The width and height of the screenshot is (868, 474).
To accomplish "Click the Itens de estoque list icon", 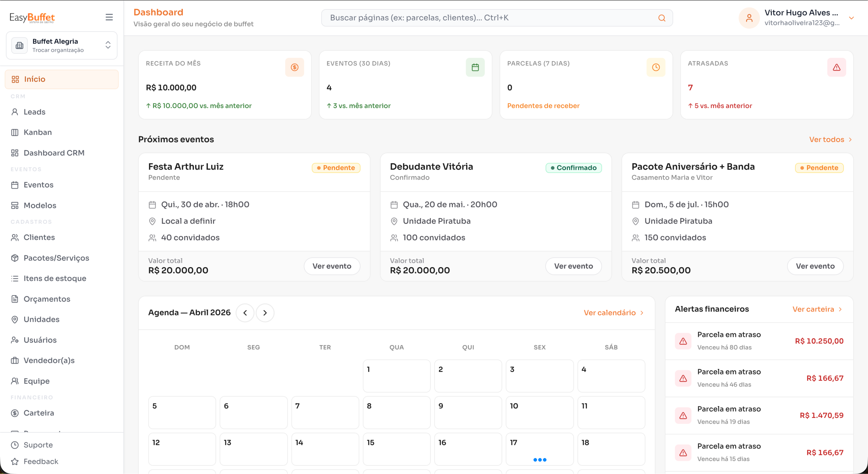I will point(15,279).
